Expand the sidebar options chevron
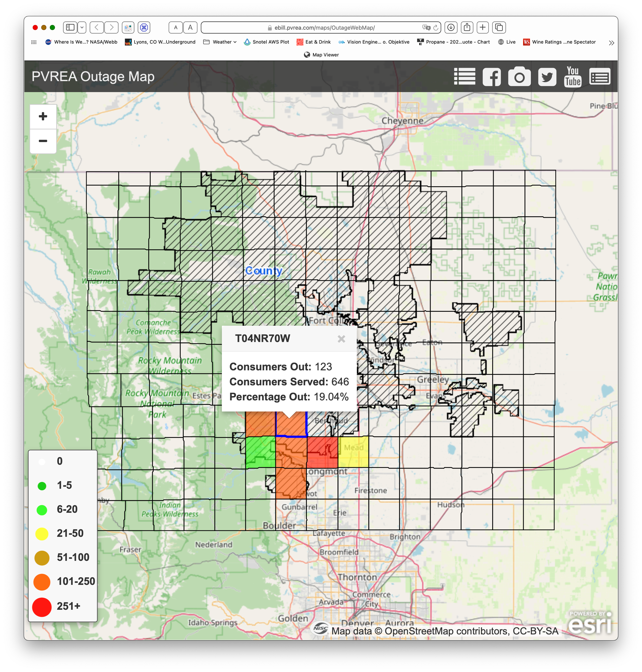 (82, 27)
